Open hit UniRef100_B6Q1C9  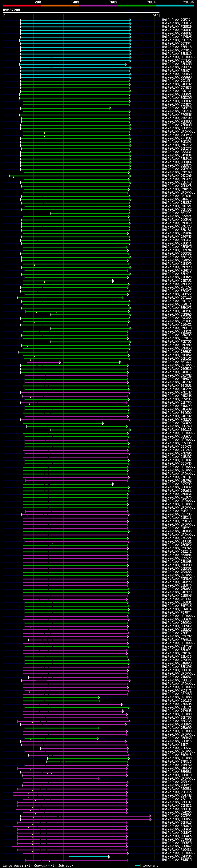177,430
